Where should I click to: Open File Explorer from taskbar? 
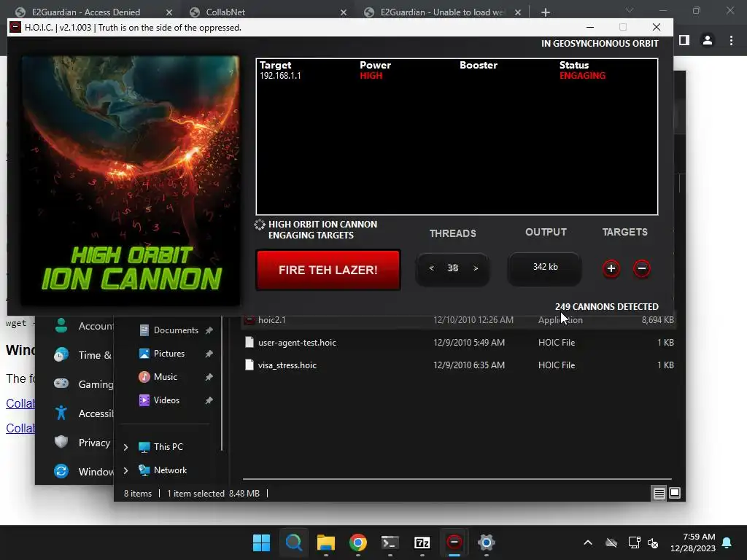point(326,542)
